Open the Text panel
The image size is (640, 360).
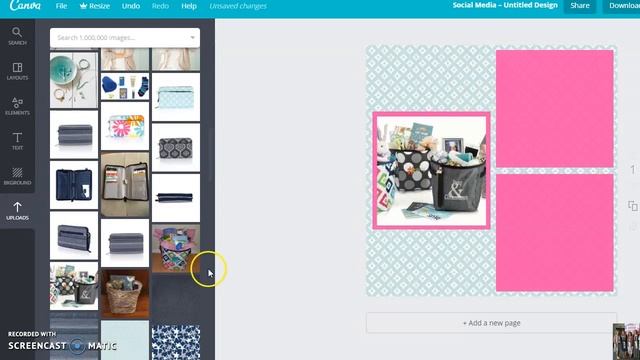(x=17, y=141)
